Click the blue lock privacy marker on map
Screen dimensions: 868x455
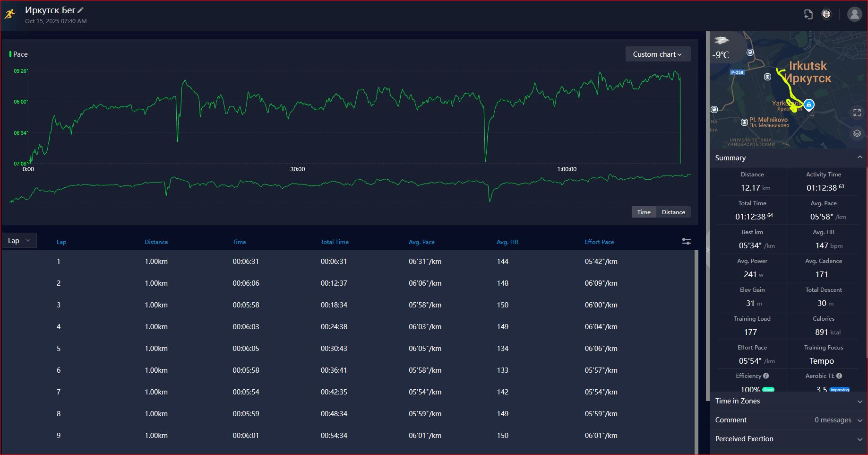[x=809, y=105]
